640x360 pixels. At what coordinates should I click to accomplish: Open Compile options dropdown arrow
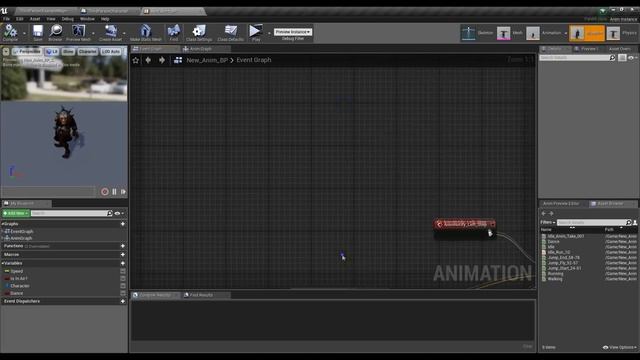pyautogui.click(x=24, y=33)
